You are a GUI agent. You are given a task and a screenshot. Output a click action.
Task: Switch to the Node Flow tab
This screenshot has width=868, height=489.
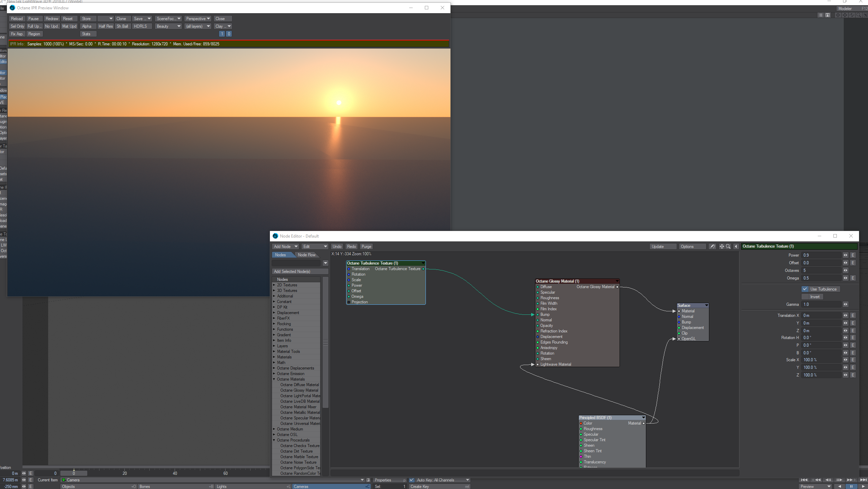point(306,255)
